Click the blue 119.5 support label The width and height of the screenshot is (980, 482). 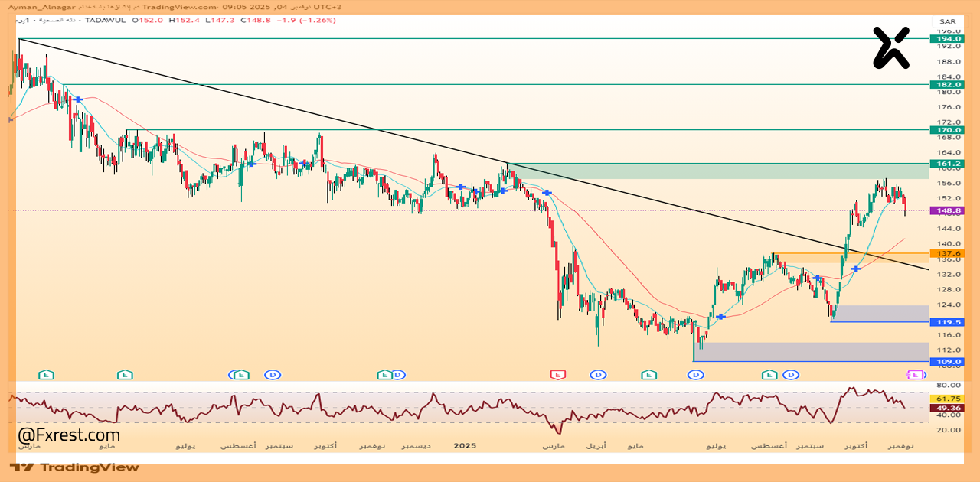pyautogui.click(x=946, y=322)
